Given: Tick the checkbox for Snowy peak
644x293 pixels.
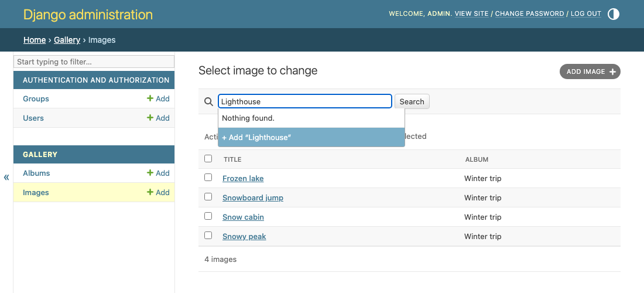Looking at the screenshot, I should click(x=208, y=236).
